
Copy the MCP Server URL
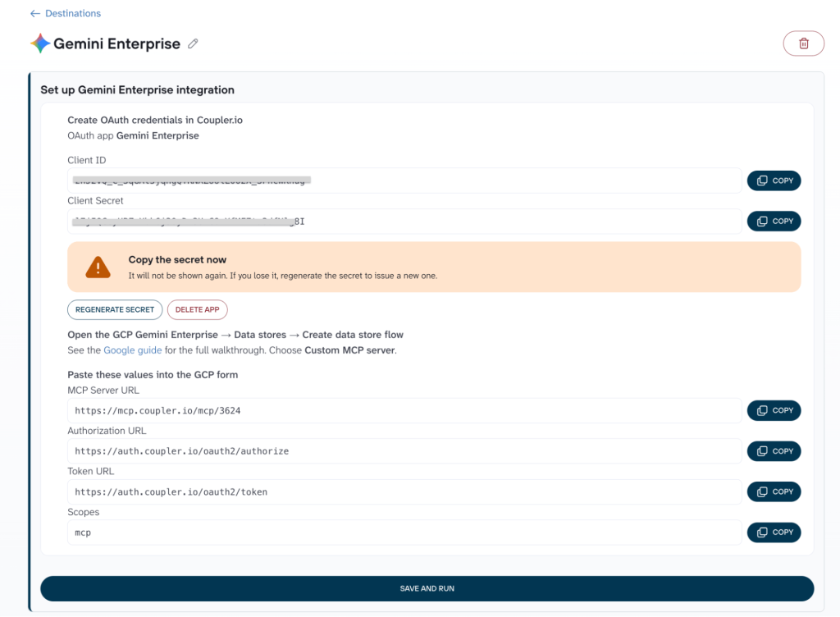[x=774, y=410]
